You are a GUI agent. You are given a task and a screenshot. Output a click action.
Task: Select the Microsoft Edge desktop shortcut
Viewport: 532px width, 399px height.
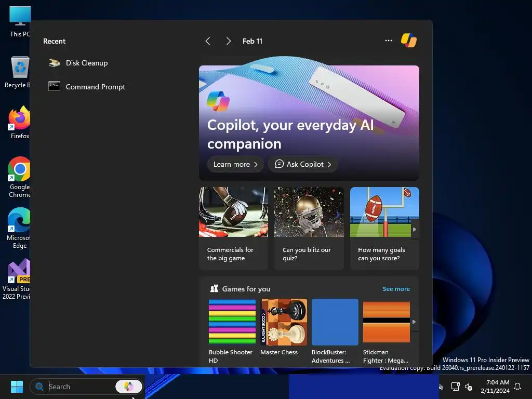tap(19, 228)
